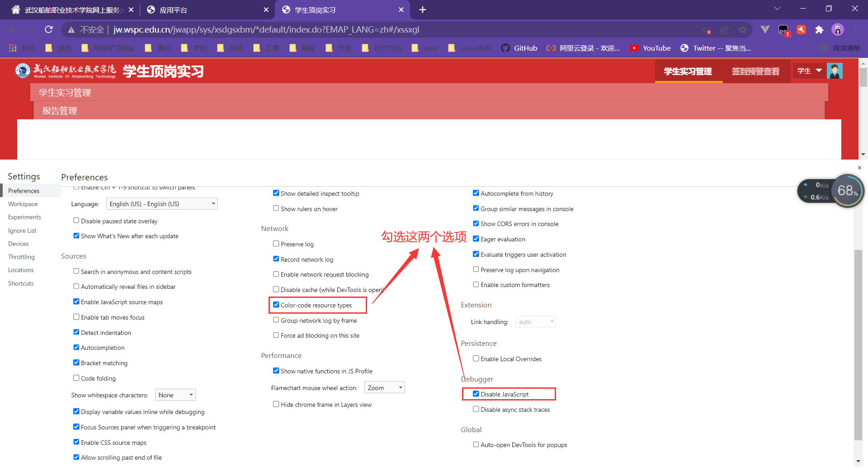Screen dimensions: 868x471
Task: Click the browser back arrow
Action: 13,29
